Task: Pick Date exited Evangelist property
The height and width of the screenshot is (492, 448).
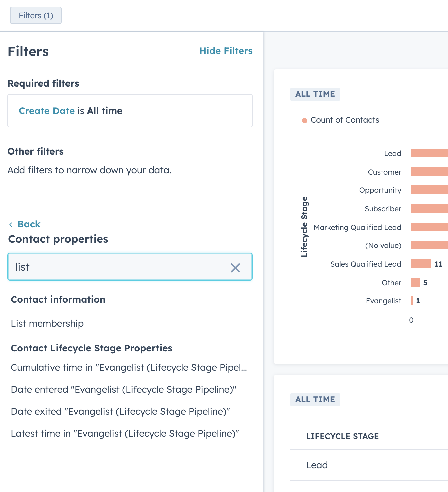Action: (x=120, y=411)
